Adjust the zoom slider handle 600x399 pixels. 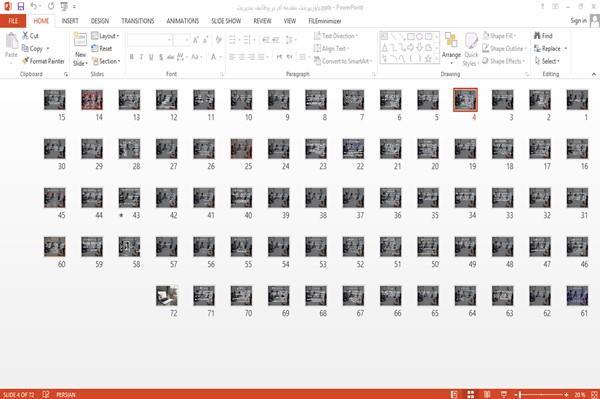click(520, 394)
